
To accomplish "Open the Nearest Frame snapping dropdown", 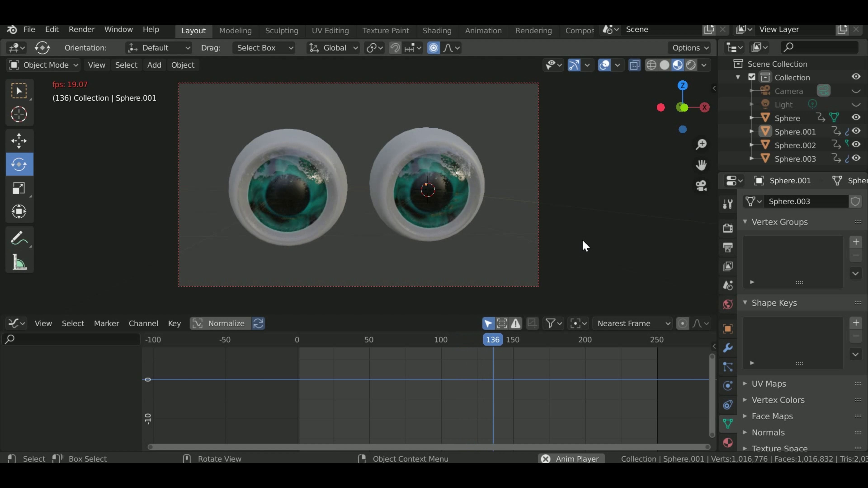I will tap(632, 323).
